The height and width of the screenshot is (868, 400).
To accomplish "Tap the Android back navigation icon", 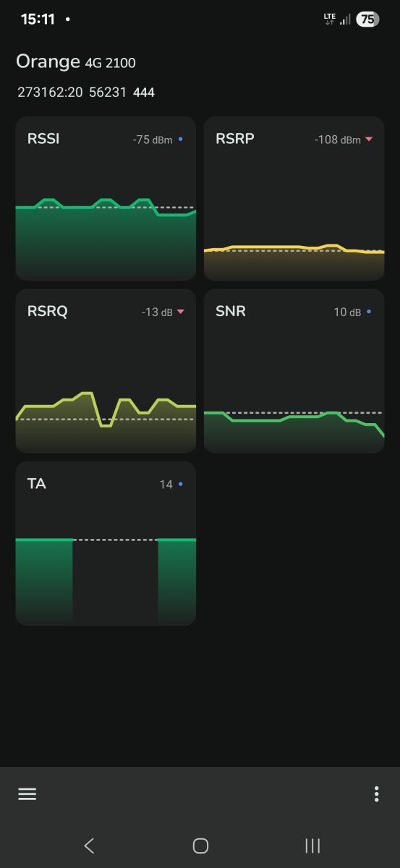I will coord(89,846).
